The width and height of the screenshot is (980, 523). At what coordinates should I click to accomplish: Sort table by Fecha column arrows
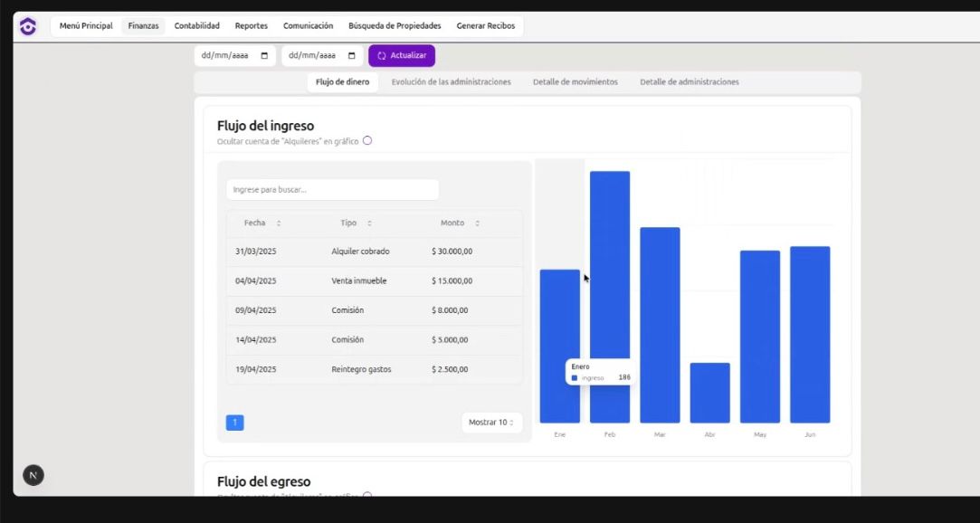[x=279, y=223]
